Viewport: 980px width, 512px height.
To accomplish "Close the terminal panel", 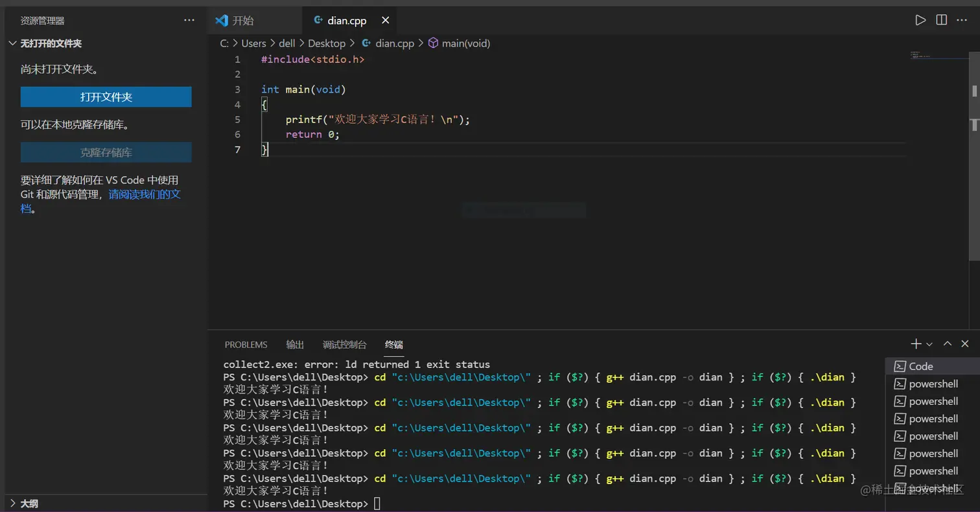I will (x=965, y=343).
